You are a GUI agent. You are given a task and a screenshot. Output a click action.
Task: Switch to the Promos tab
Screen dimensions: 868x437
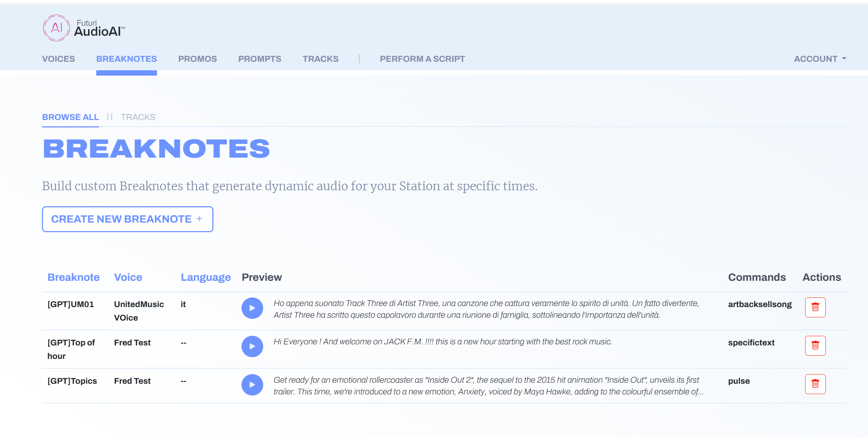coord(197,59)
